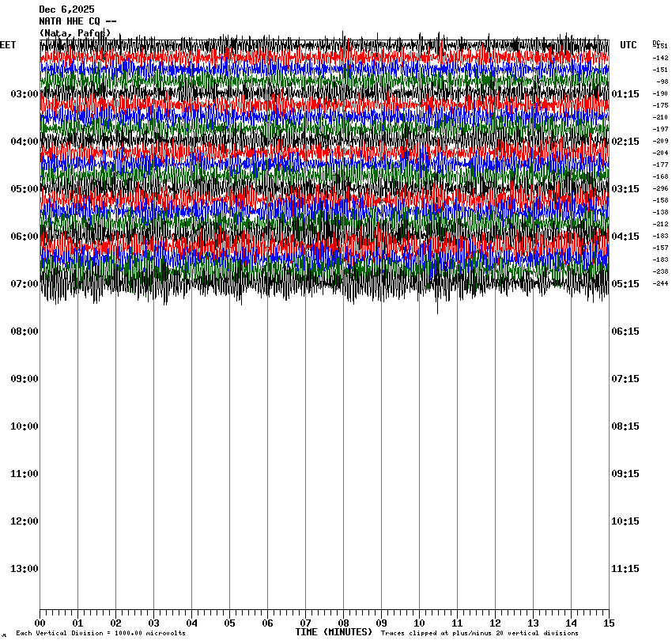Select the -98 DC offset value
The image size is (672, 644).
(662, 82)
